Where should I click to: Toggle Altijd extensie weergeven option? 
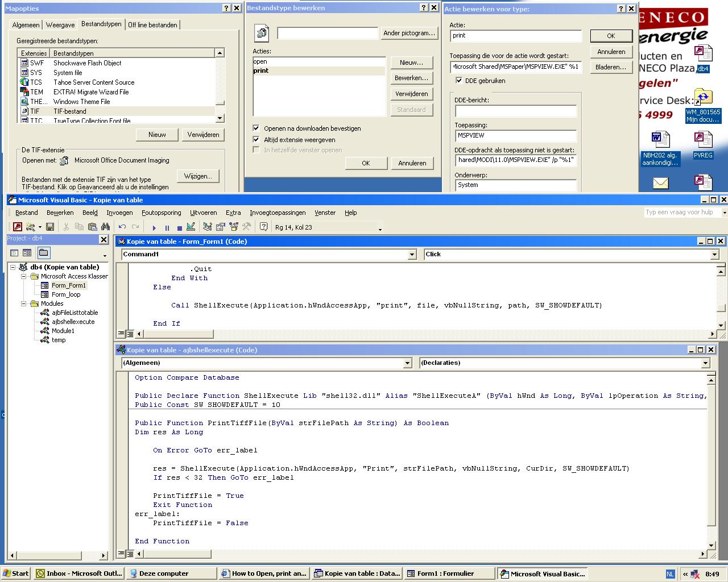click(257, 139)
